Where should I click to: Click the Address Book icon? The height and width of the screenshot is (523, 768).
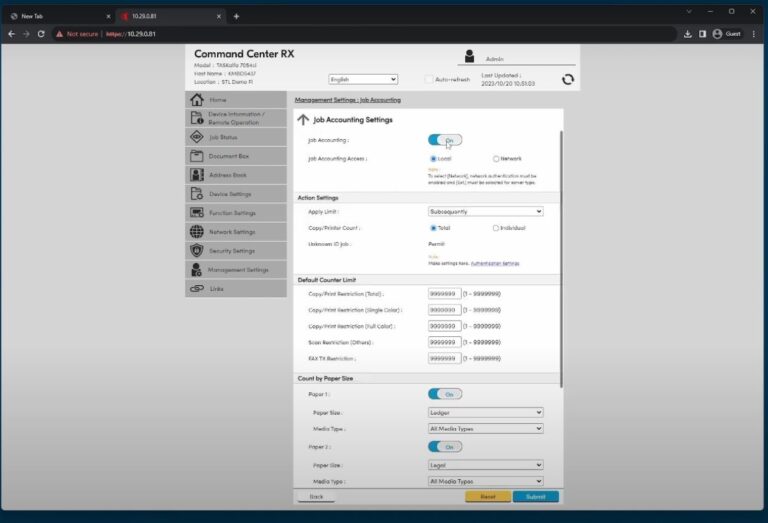197,175
